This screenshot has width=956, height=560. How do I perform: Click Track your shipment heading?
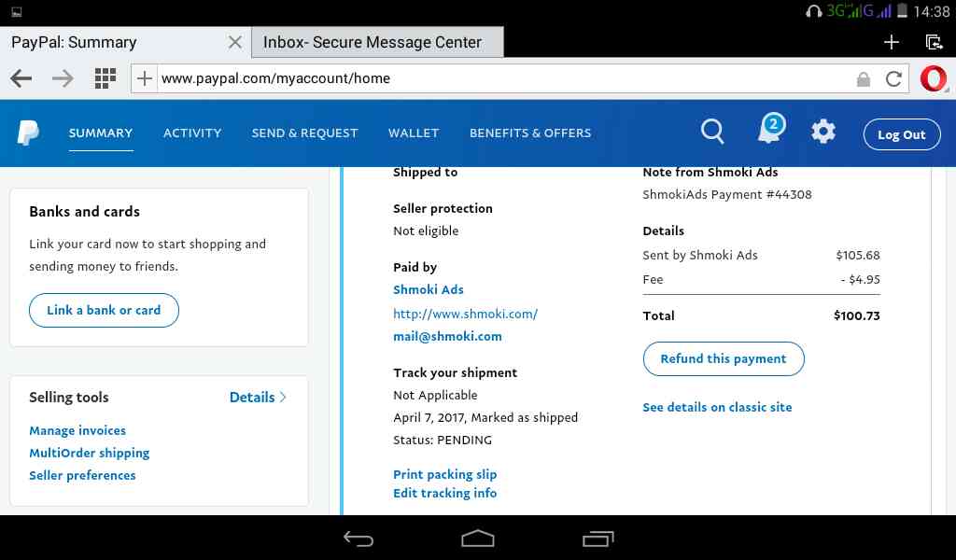(455, 373)
